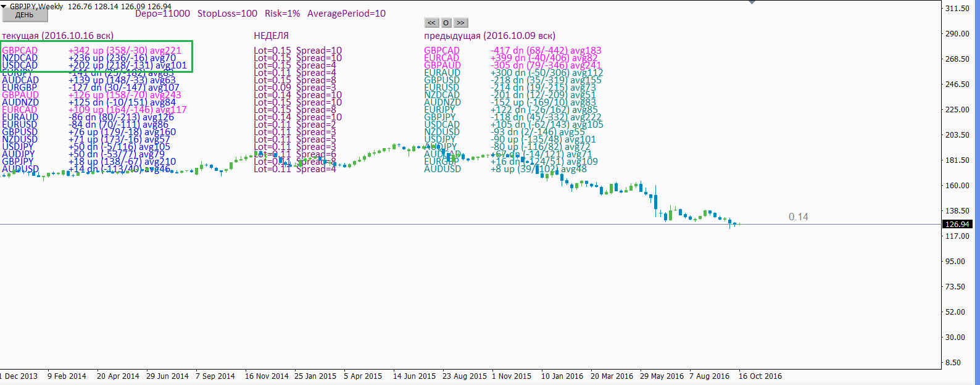Click the -127 dn (30/-147) avg107 value
Viewport: 980px width, 385px height.
click(x=124, y=88)
